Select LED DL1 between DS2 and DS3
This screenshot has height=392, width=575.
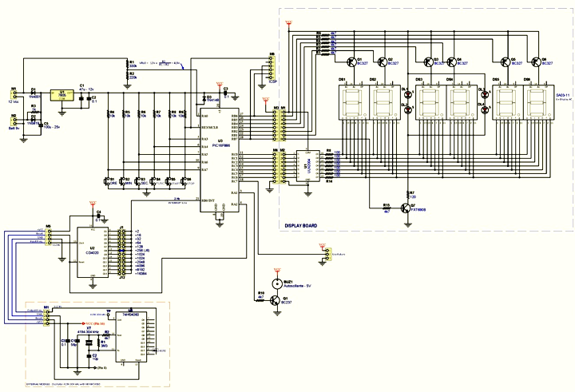pos(407,94)
